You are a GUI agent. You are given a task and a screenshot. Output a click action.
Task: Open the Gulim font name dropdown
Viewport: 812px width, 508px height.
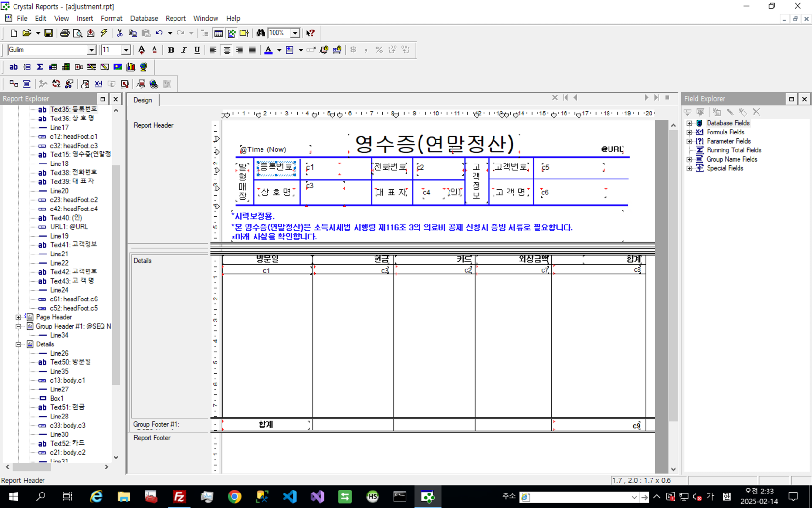click(91, 50)
